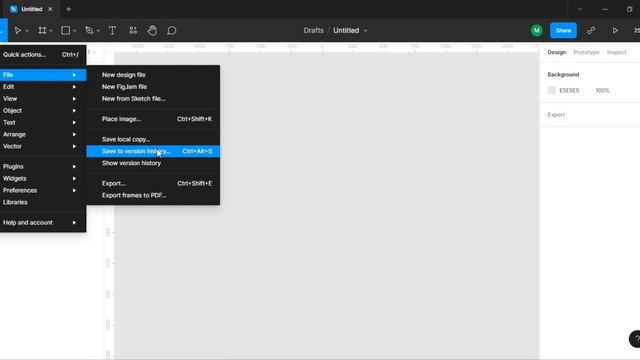Click the dev mode link icon
Image resolution: width=640 pixels, height=360 pixels.
coord(591,31)
